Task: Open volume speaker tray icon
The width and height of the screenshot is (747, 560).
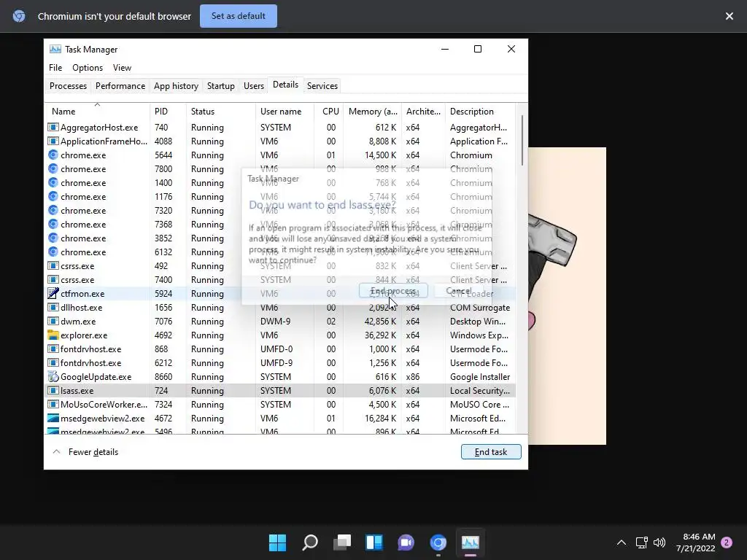Action: tap(659, 542)
